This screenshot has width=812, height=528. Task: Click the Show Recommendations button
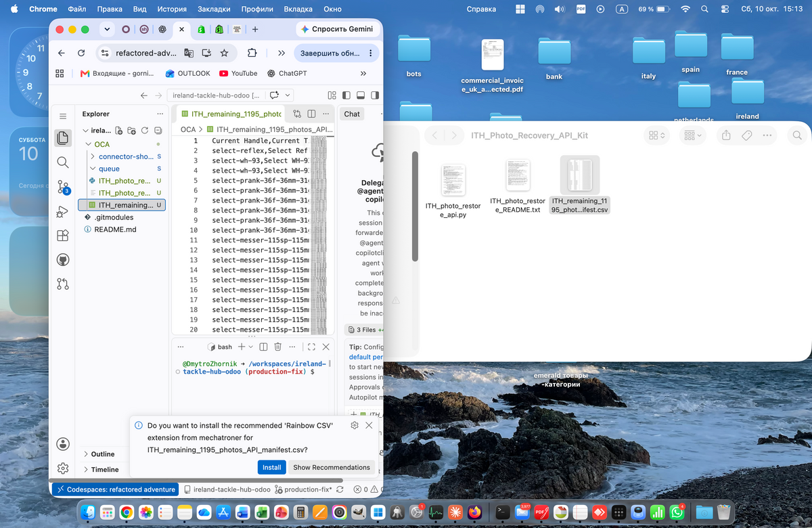coord(332,467)
